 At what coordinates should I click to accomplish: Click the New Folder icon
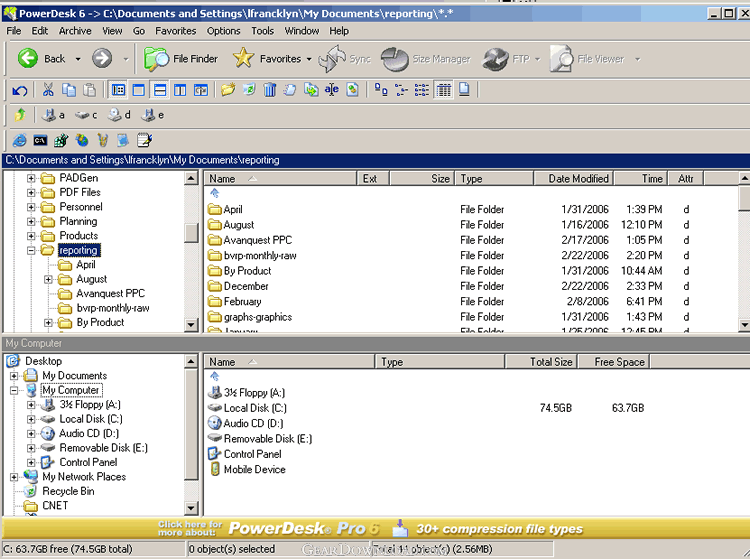[x=228, y=90]
